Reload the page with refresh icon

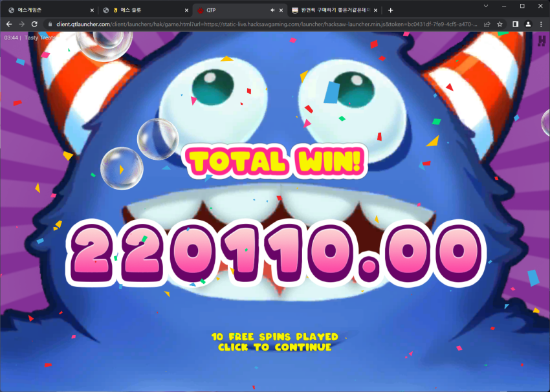point(34,24)
